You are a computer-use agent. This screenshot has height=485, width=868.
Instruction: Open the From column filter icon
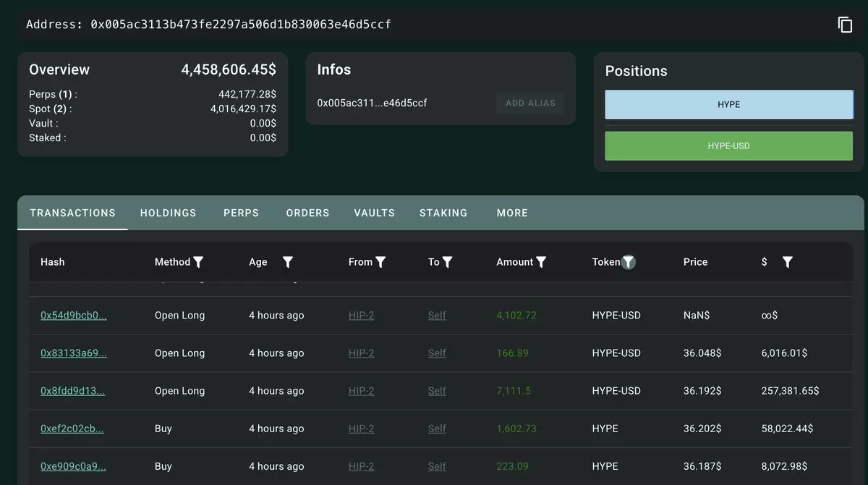[380, 262]
